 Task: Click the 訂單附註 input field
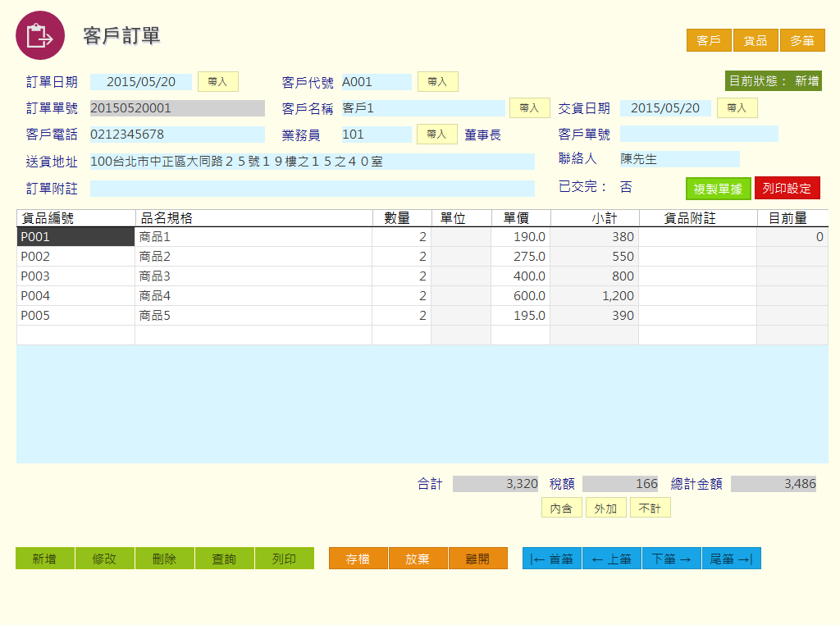312,189
